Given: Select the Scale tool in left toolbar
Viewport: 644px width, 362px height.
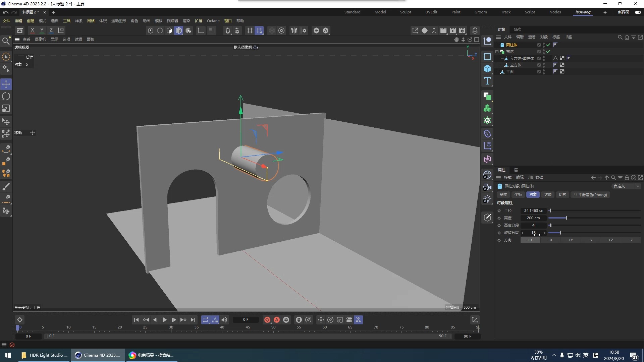Looking at the screenshot, I should (x=6, y=109).
